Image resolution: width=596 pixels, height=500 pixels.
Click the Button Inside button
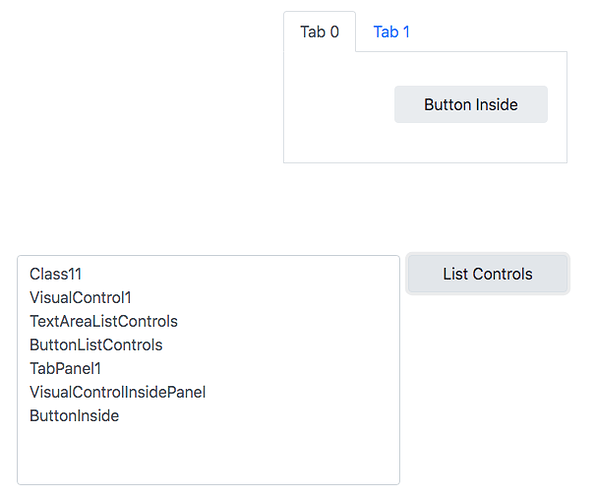(x=471, y=105)
